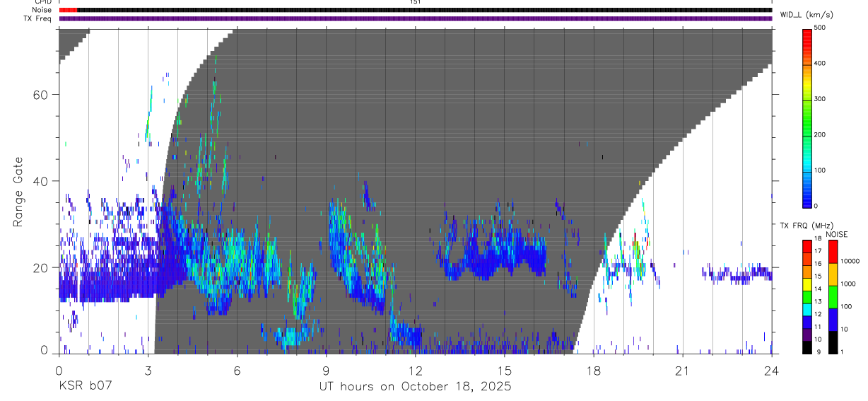Click the blue 11–12 MHz TX FRQ swatch
The image size is (868, 401).
point(807,322)
